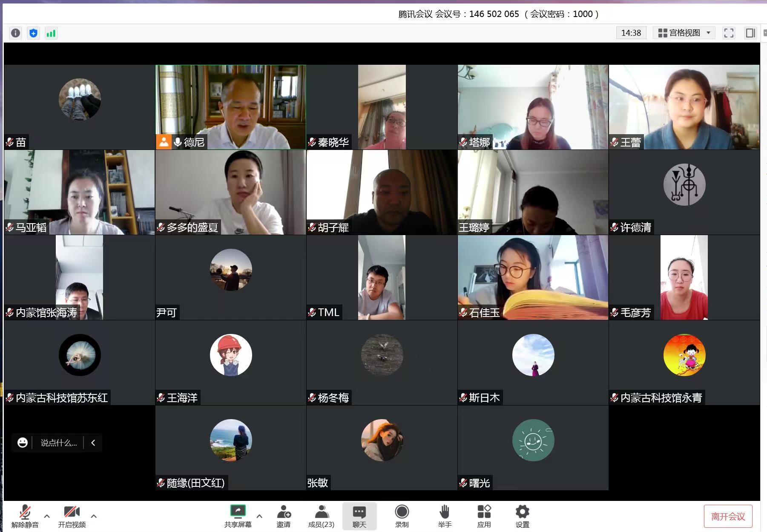
Task: Unmute microphone with 解除静音
Action: click(x=25, y=516)
